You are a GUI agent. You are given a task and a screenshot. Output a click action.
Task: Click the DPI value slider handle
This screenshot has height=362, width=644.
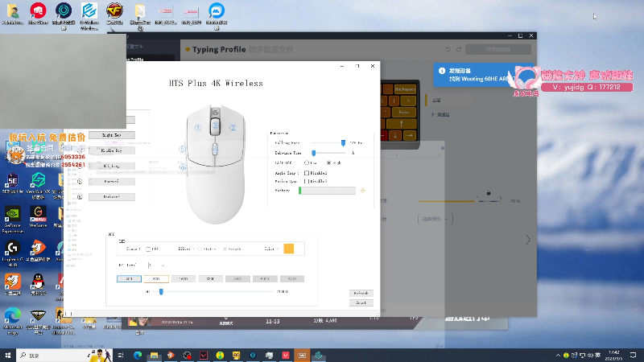(161, 292)
